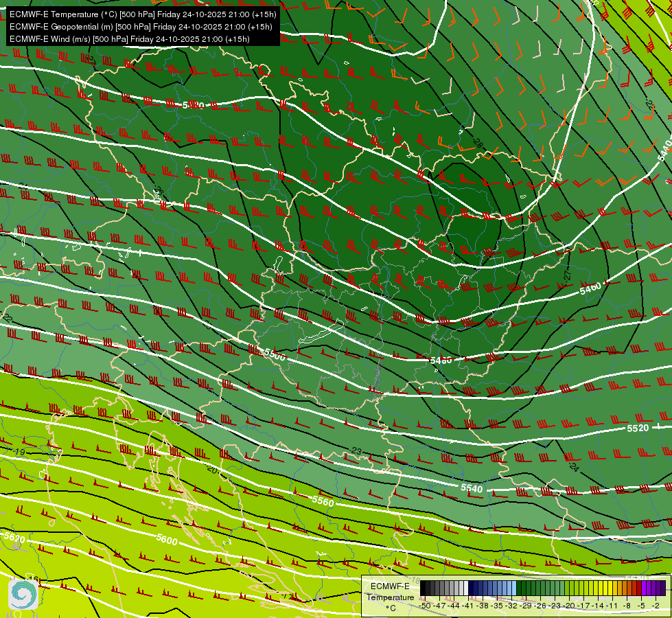672x618 pixels.
Task: Click the 5440 geopotential contour label
Action: pos(664,150)
